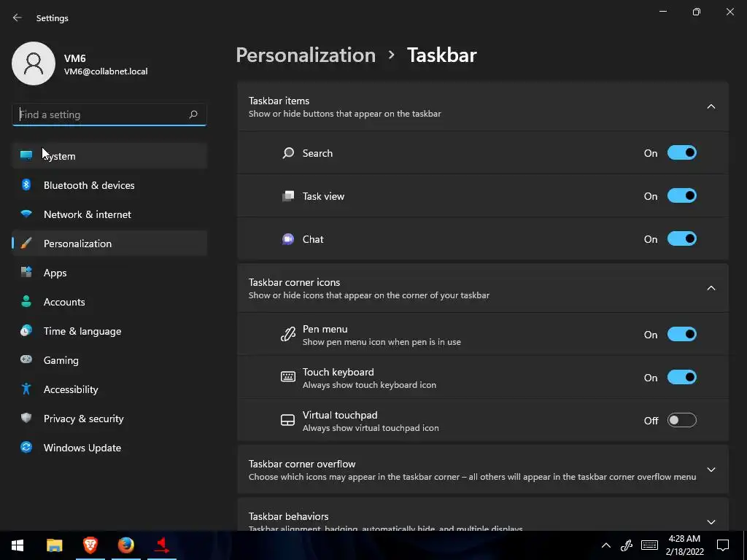Open Brave browser from the taskbar
The image size is (747, 560).
coord(90,545)
